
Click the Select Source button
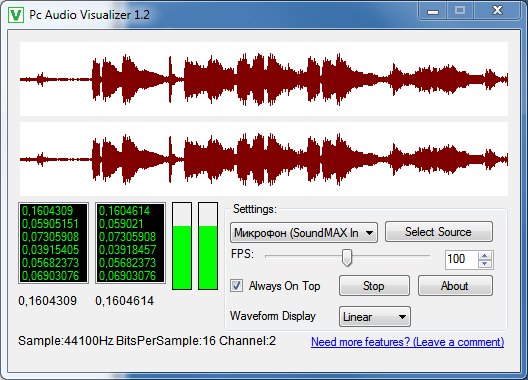(x=439, y=232)
